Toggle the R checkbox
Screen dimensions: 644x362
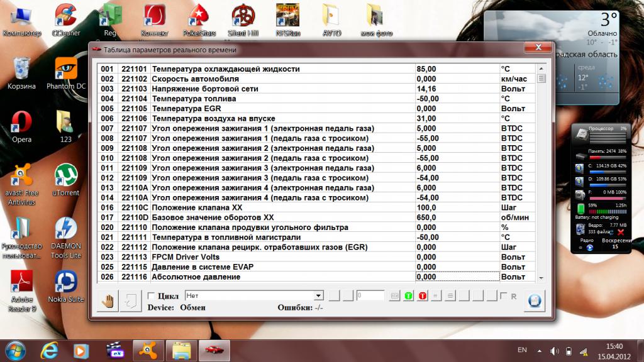coord(503,296)
